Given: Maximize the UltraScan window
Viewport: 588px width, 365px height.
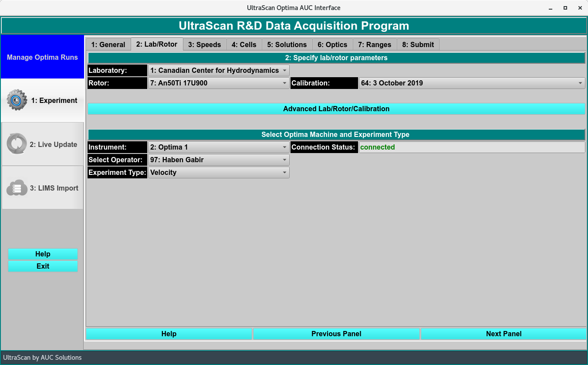Looking at the screenshot, I should pos(565,8).
